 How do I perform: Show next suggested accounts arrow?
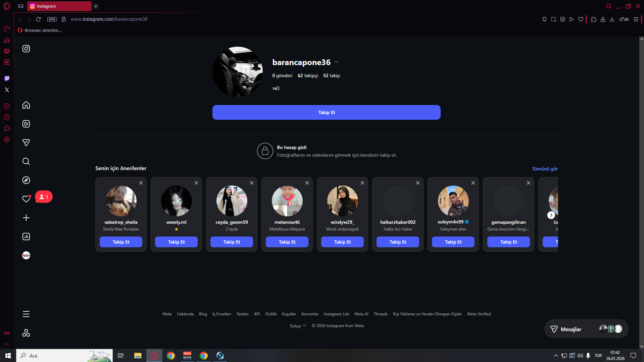coord(551,215)
